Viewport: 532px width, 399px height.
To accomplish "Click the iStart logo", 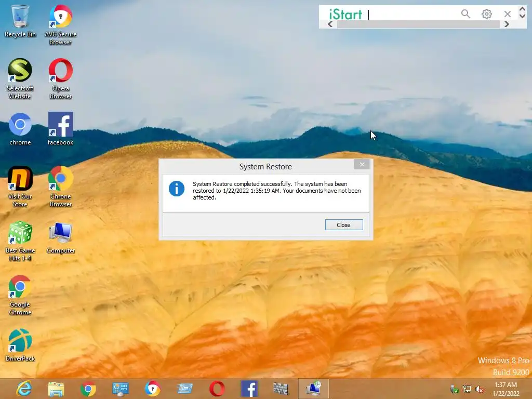I will click(x=345, y=14).
